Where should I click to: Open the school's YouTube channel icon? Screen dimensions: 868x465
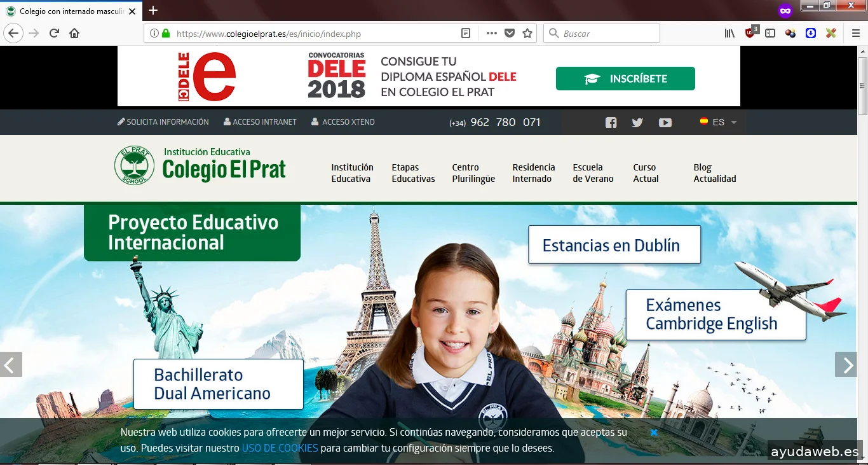click(665, 123)
